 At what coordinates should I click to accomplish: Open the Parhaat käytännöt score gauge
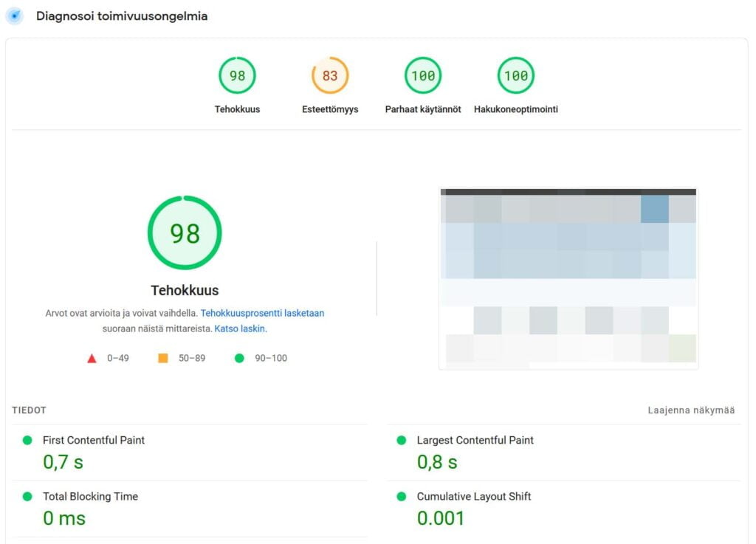pos(423,75)
